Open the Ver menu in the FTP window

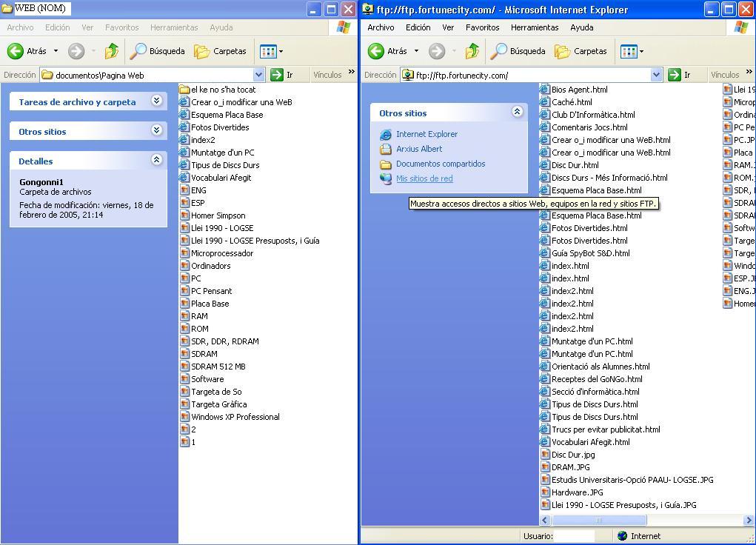(448, 27)
